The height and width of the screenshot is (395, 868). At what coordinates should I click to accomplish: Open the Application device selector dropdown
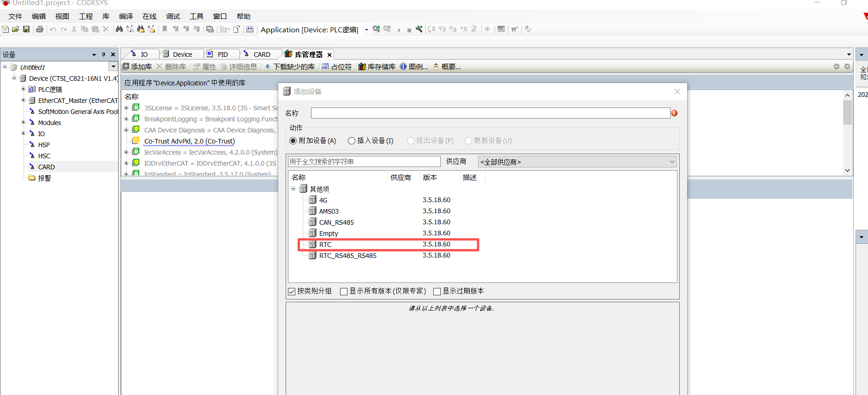pyautogui.click(x=366, y=30)
